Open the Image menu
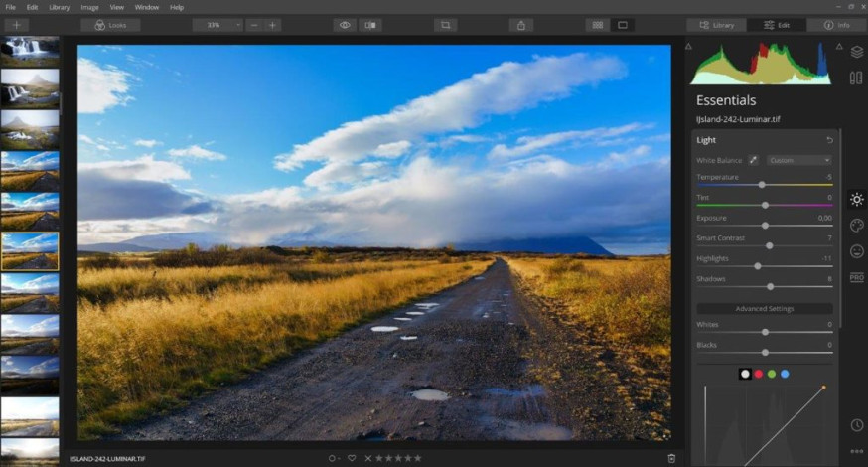868x467 pixels. pyautogui.click(x=89, y=7)
